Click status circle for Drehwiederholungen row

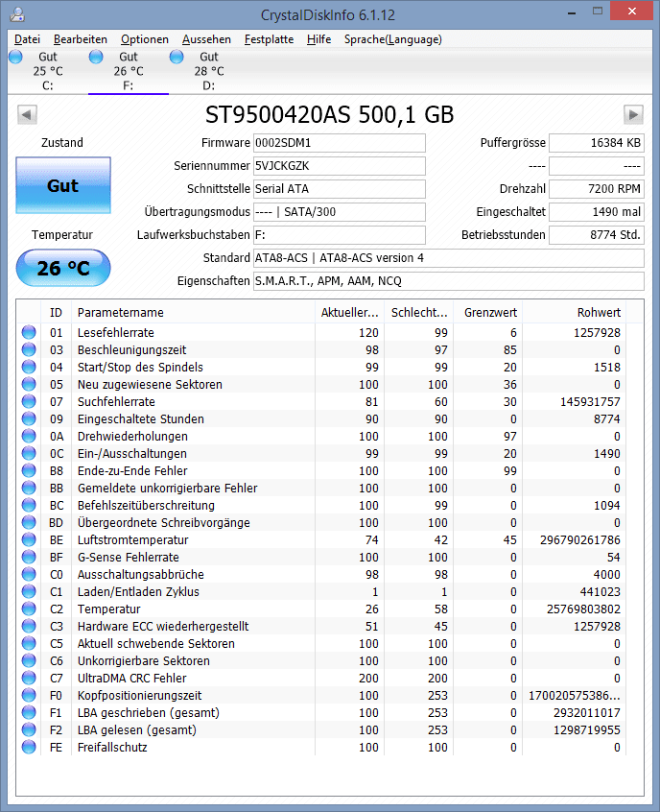point(29,436)
